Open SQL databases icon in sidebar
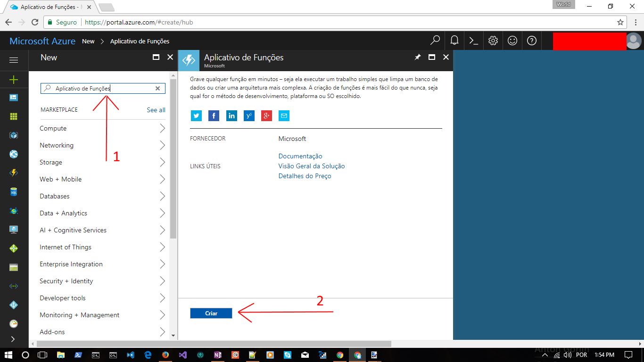Viewport: 644px width, 362px height. 14,192
